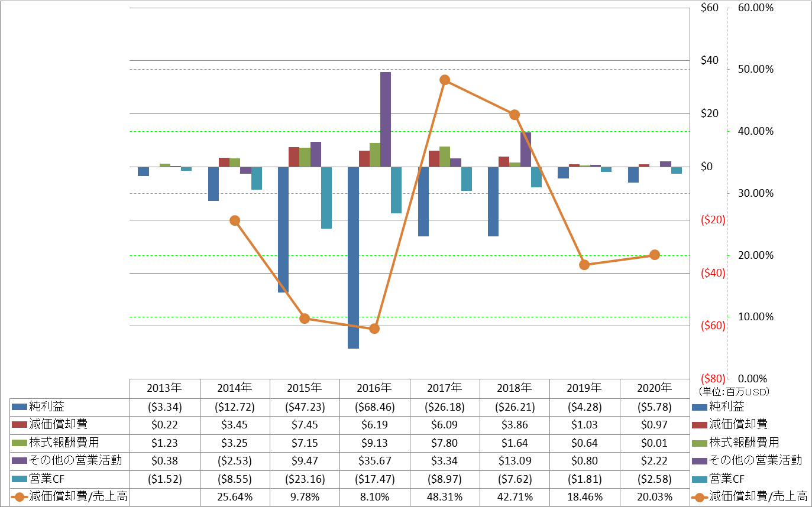
Task: Click the $13.09 table cell
Action: click(x=515, y=461)
